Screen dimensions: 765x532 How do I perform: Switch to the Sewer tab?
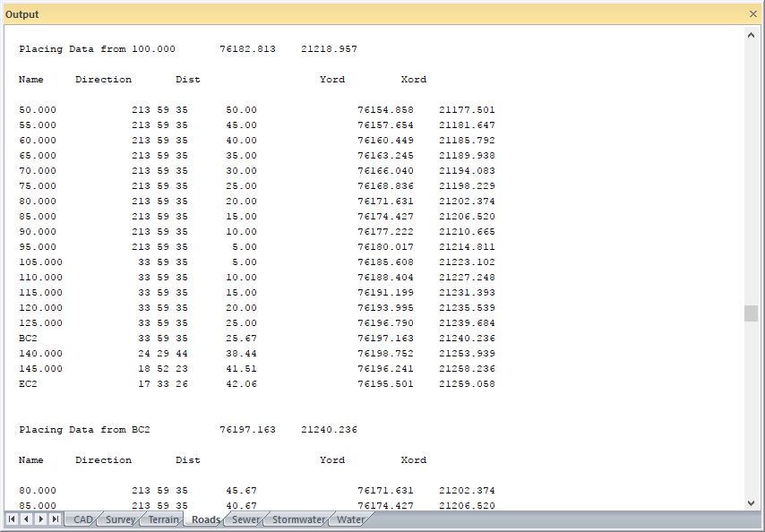(245, 519)
